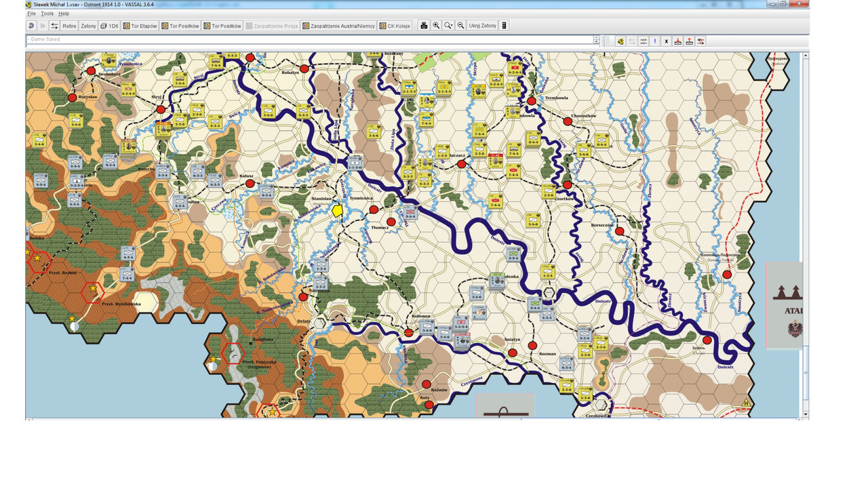Click the blue exclamation mark icon
The width and height of the screenshot is (868, 482).
[655, 41]
